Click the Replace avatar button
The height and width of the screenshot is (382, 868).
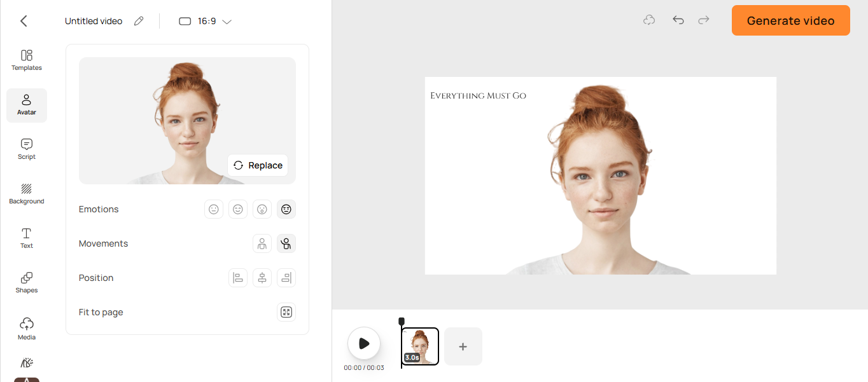pyautogui.click(x=257, y=165)
